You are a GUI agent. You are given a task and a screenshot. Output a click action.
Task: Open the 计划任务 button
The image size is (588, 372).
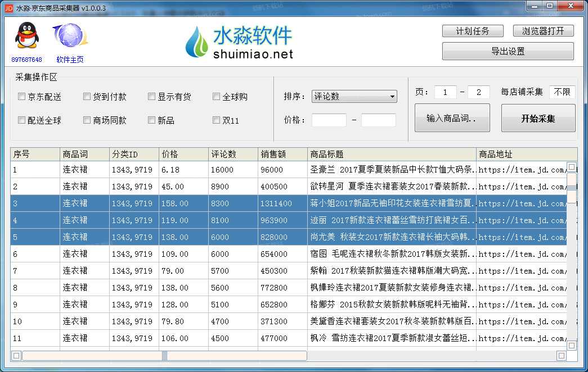point(473,31)
